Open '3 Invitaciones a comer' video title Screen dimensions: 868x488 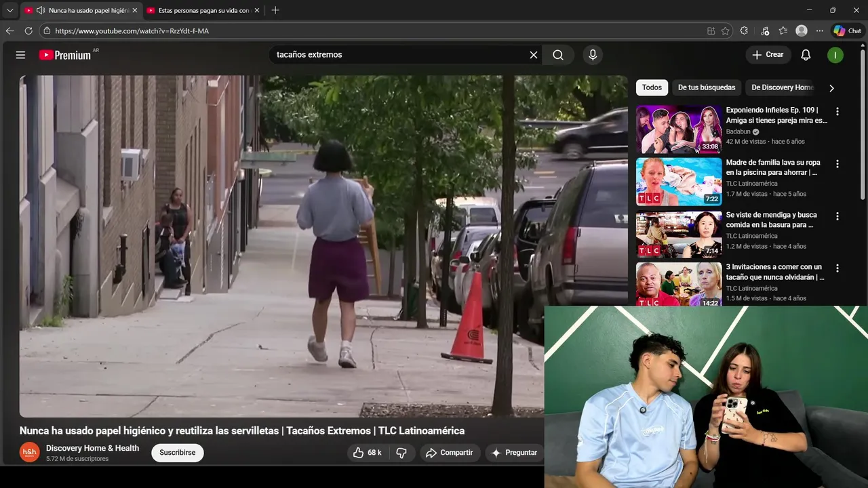coord(776,272)
